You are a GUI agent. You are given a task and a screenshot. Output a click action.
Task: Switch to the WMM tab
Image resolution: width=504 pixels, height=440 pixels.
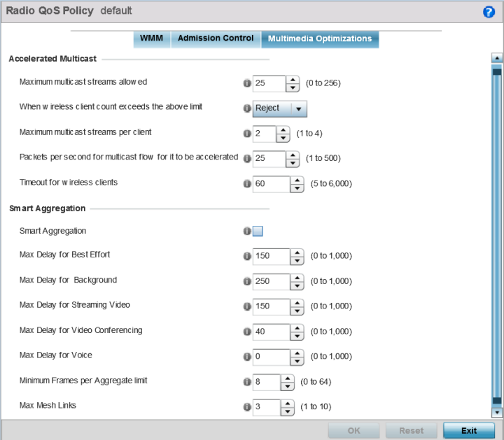click(151, 38)
